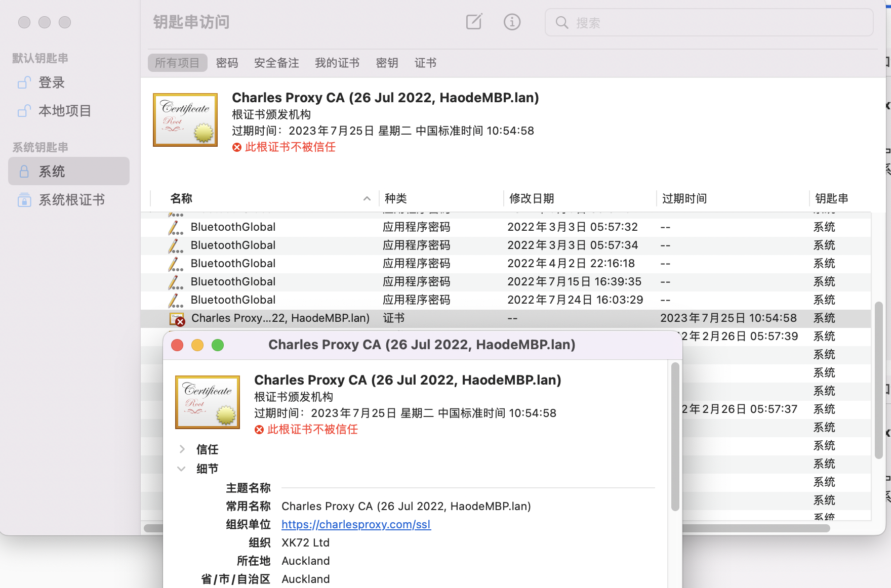This screenshot has height=588, width=891.
Task: Minimize the Charles Proxy CA certificate dialog
Action: coord(197,345)
